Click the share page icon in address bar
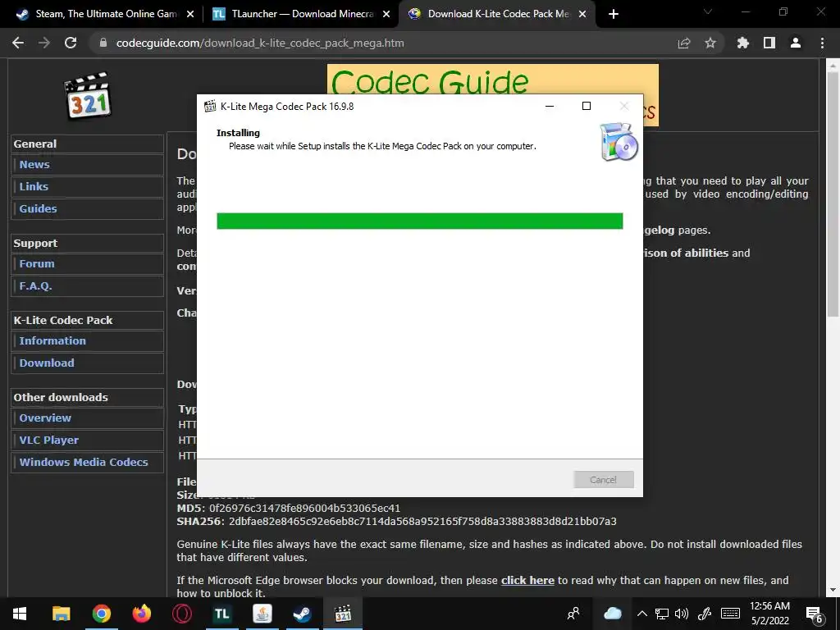Image resolution: width=840 pixels, height=630 pixels. click(684, 43)
